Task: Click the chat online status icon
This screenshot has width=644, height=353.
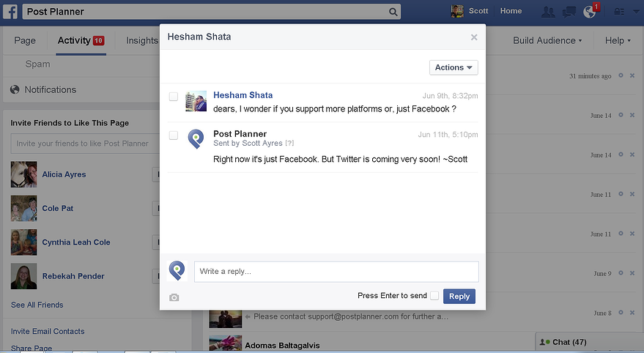Action: click(x=544, y=342)
